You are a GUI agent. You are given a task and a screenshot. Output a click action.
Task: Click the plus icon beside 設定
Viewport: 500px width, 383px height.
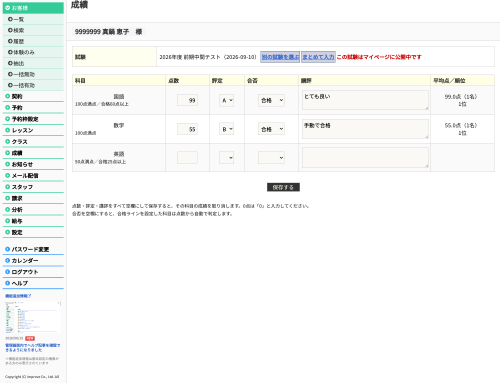pyautogui.click(x=8, y=232)
